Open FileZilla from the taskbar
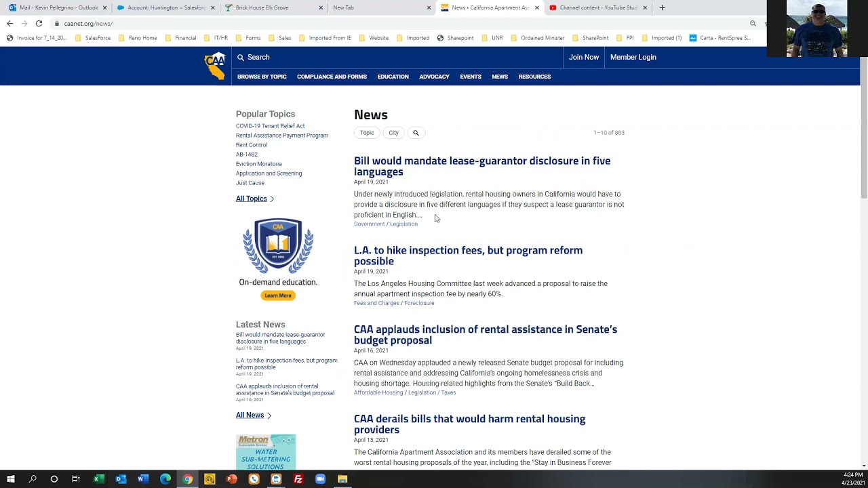Screen dimensions: 868x488 tap(298, 479)
